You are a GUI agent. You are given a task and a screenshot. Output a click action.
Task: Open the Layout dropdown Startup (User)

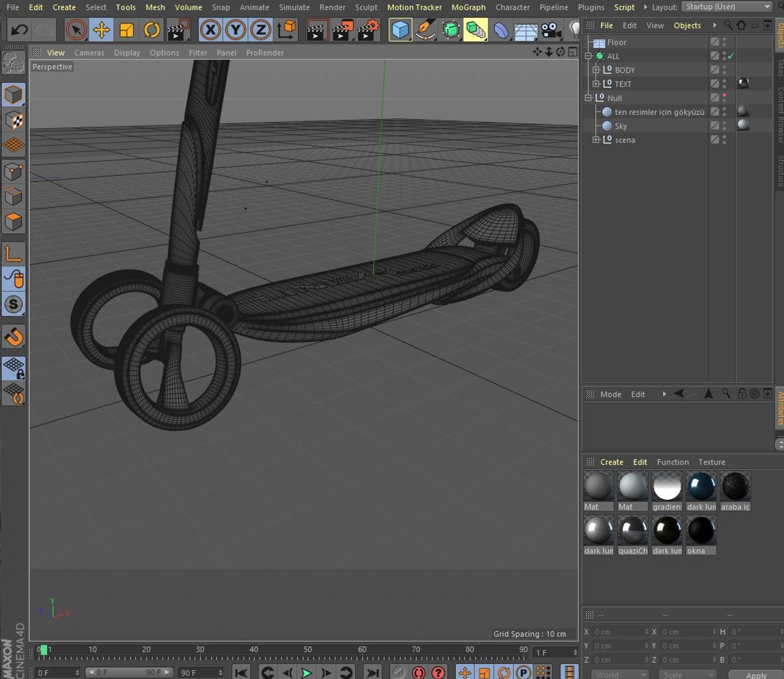coord(727,7)
